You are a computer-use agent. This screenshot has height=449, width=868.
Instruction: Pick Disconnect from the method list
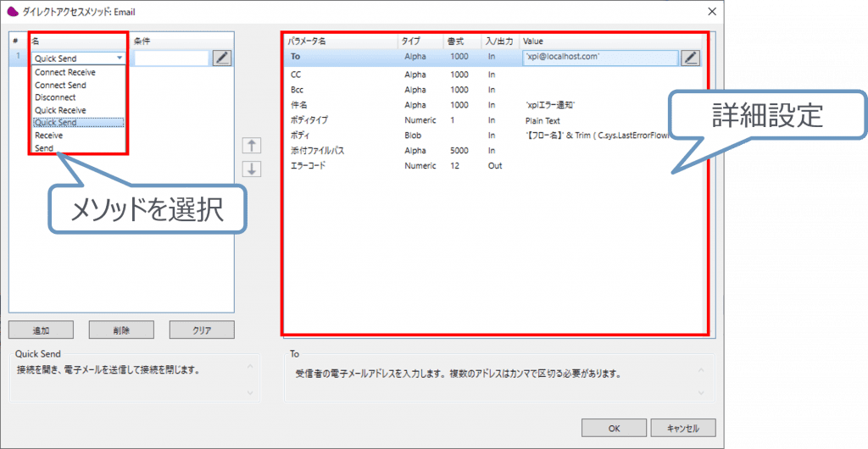point(55,97)
